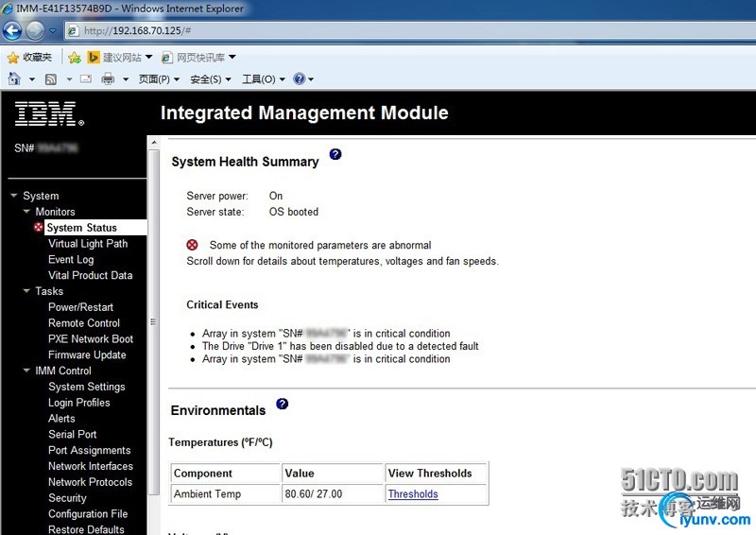Open the Security page
Screen dimensions: 756x535
tap(67, 498)
